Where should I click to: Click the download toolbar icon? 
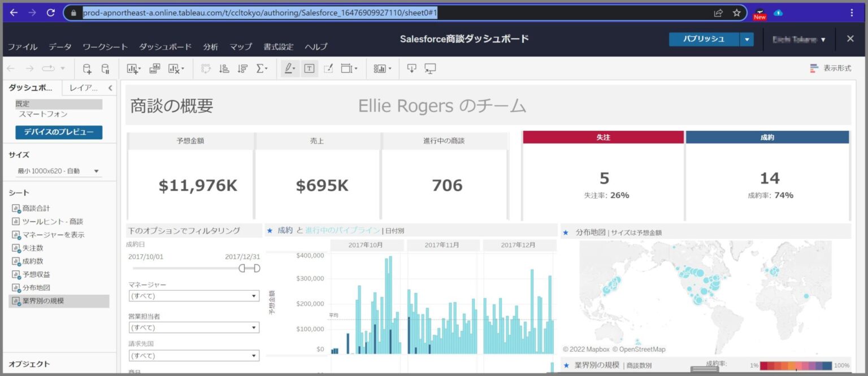412,68
